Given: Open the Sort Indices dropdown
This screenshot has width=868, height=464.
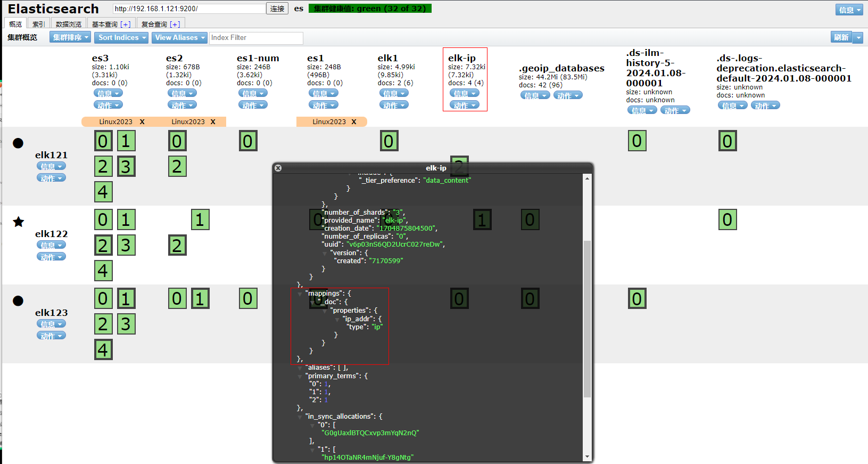Looking at the screenshot, I should [x=122, y=38].
